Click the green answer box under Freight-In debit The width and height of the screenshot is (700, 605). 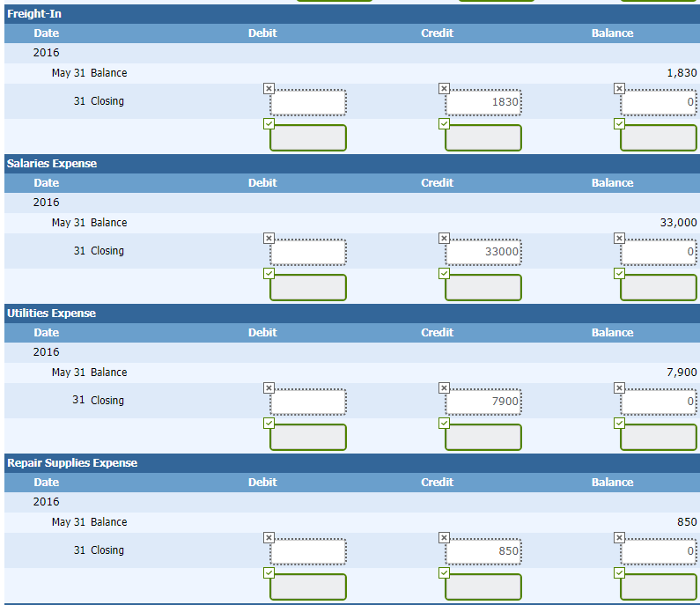click(308, 137)
